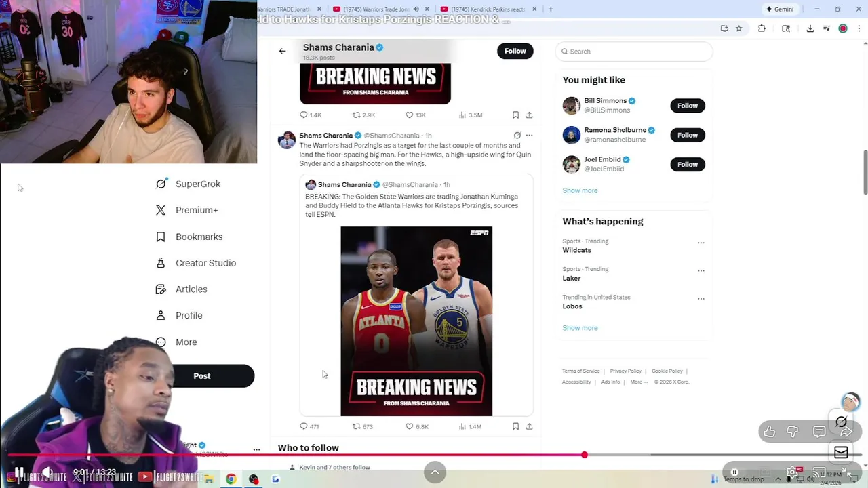Open the quoted BREAKING tweet text
The width and height of the screenshot is (868, 488).
(x=412, y=205)
